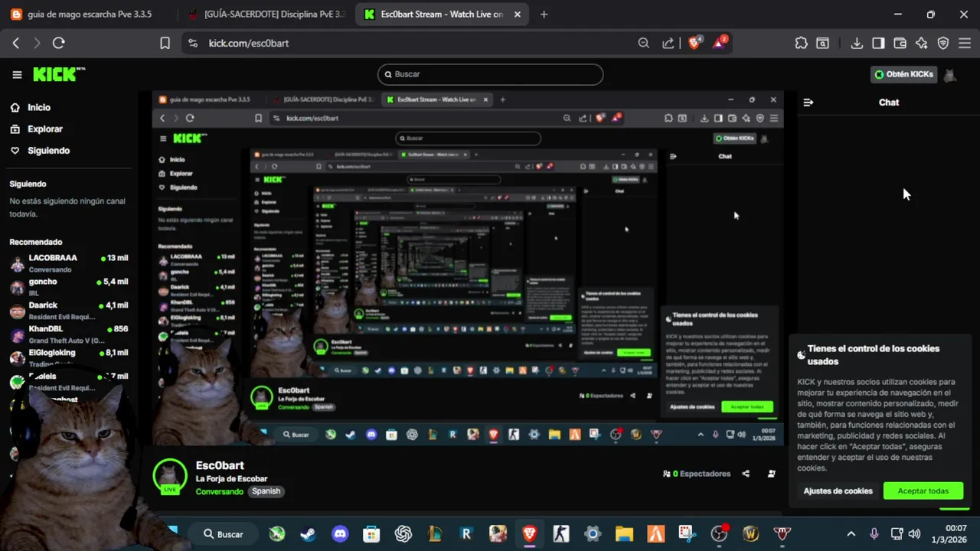Go back in browser history
980x551 pixels.
coord(16,44)
